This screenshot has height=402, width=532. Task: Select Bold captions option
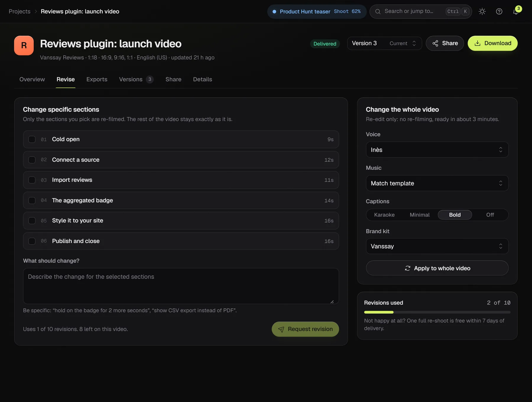pos(455,215)
